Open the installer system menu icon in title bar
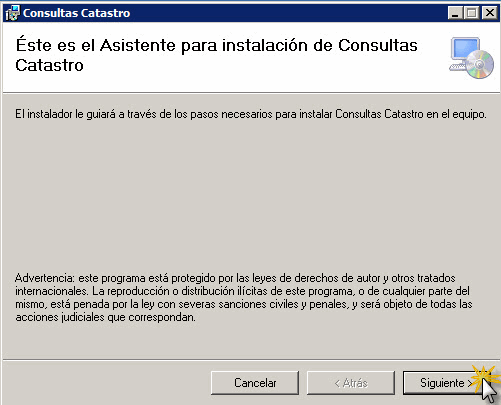501x405 pixels. (13, 13)
